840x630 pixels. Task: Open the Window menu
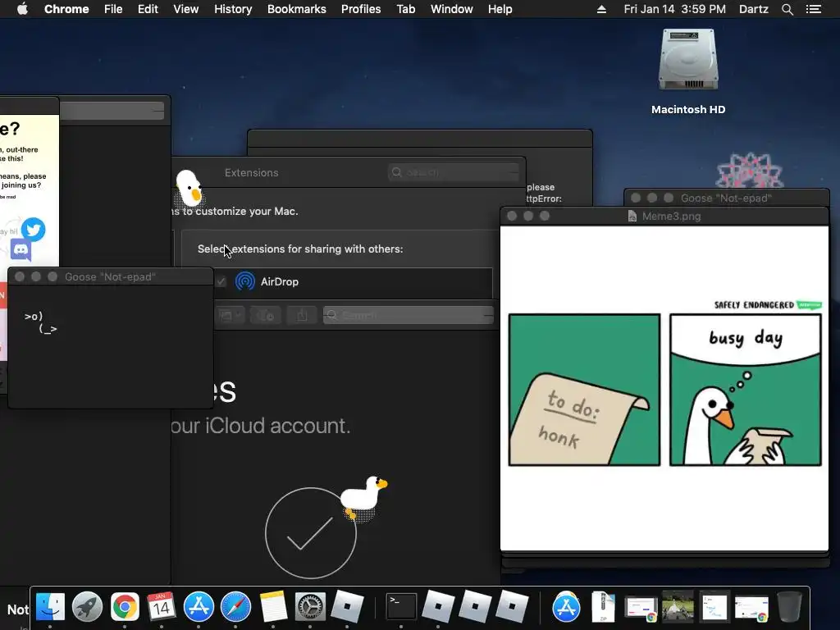pos(452,9)
